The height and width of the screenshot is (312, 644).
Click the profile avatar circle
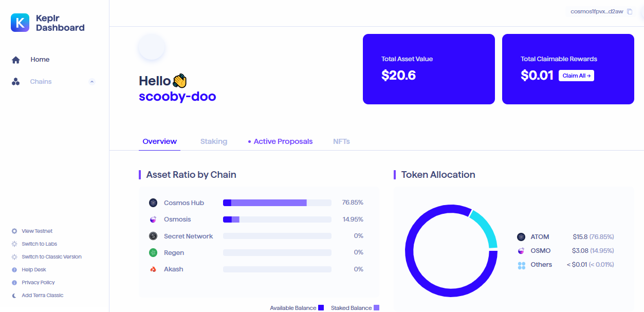point(152,47)
